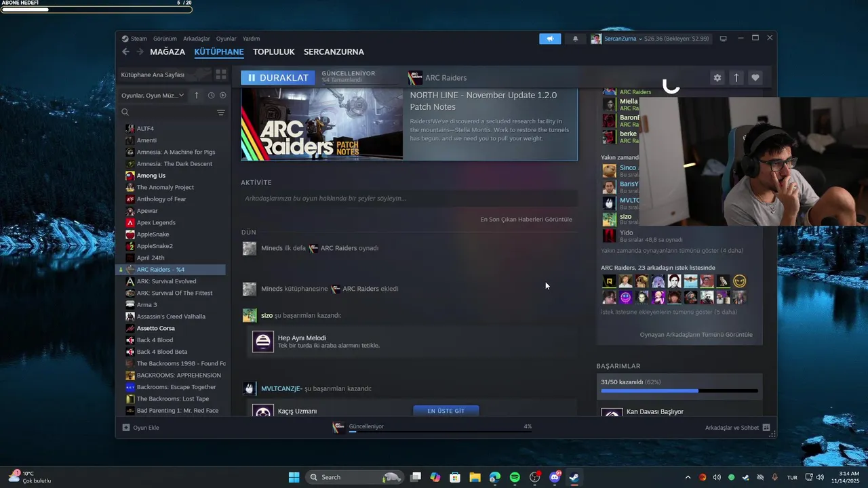Select Assetto Corsa in the library list

(156, 328)
